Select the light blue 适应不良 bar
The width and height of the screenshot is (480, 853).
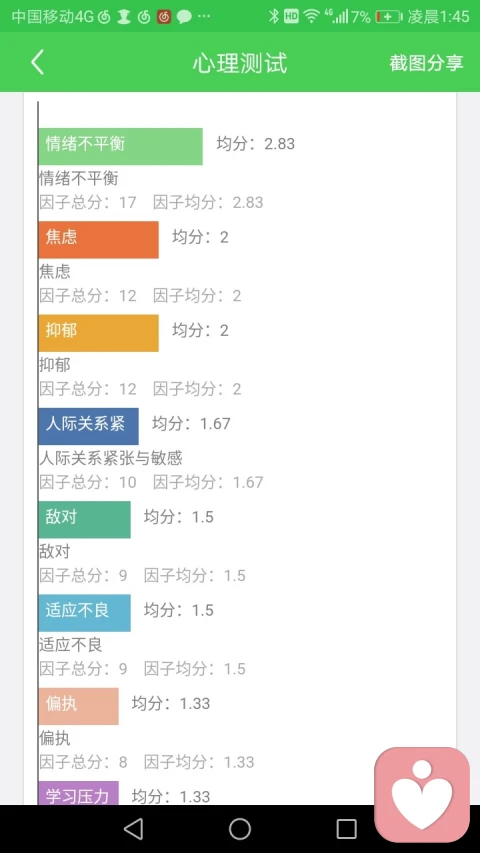(84, 613)
